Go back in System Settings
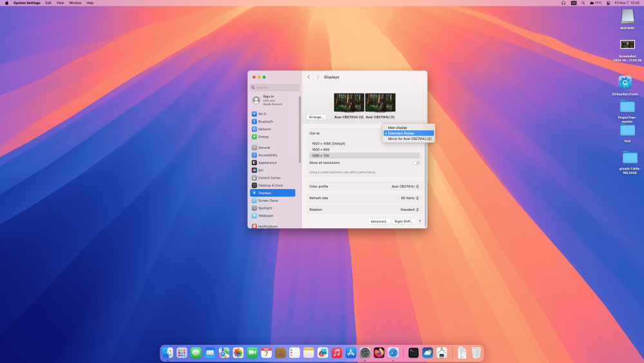644x363 pixels. click(x=309, y=77)
